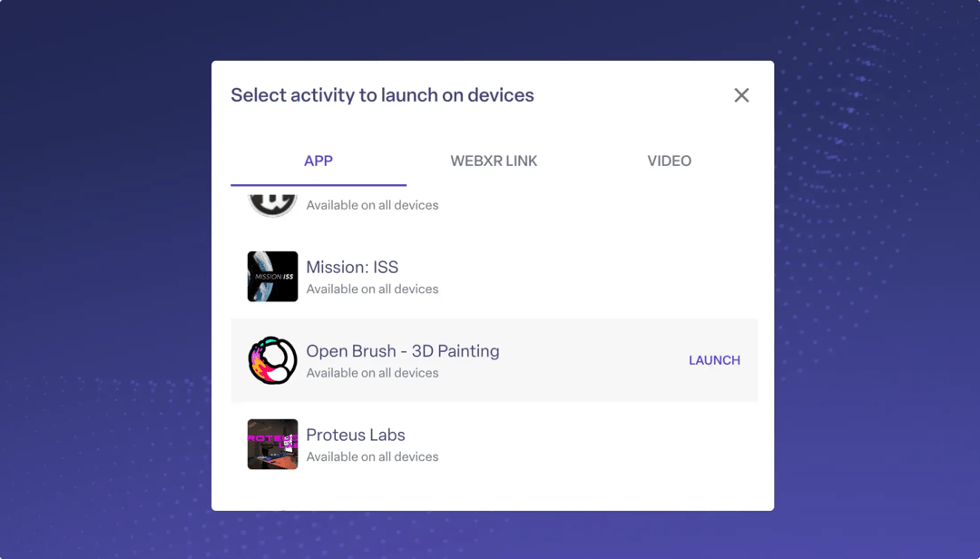The width and height of the screenshot is (980, 559).
Task: Click availability text under Mission: ISS
Action: [372, 289]
